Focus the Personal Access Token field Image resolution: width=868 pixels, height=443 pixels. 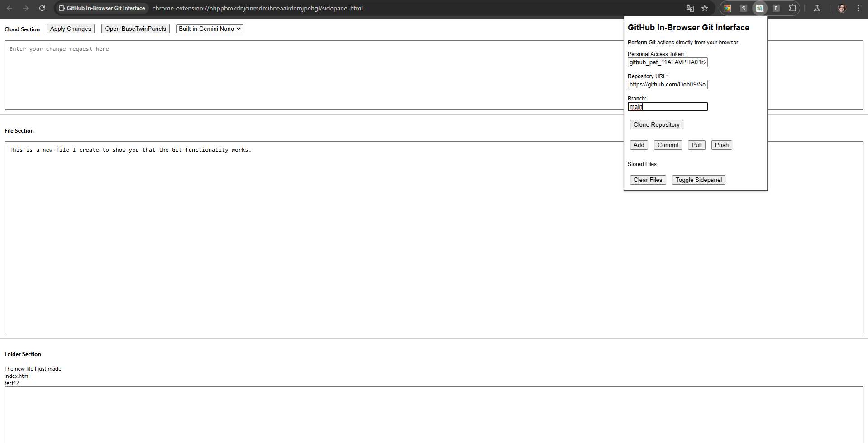[668, 62]
